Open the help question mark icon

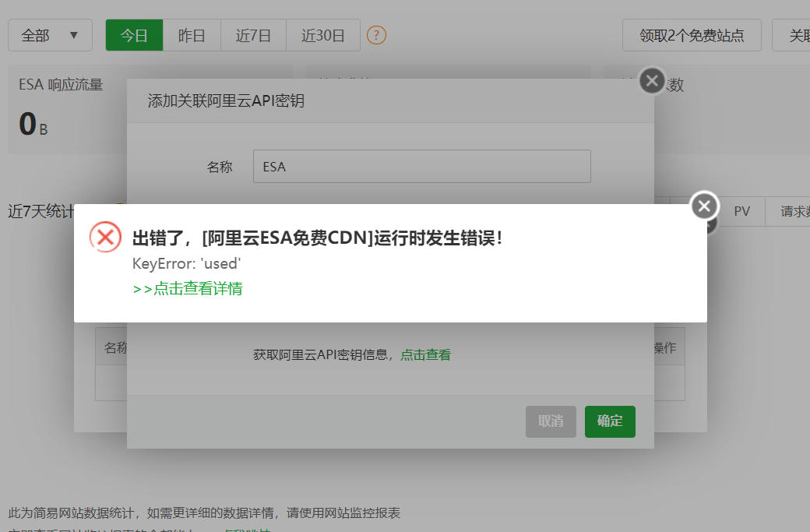pyautogui.click(x=376, y=35)
